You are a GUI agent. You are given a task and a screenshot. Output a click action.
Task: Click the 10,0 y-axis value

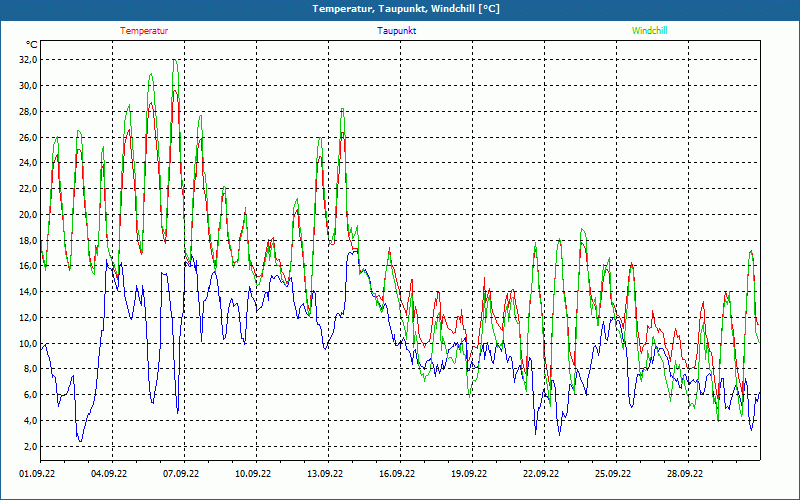[28, 343]
